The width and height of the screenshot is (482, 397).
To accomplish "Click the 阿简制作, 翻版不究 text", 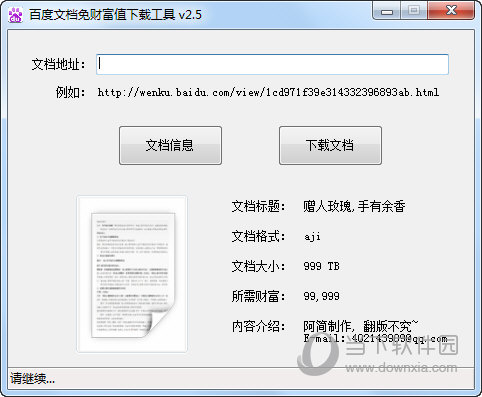I will click(360, 326).
